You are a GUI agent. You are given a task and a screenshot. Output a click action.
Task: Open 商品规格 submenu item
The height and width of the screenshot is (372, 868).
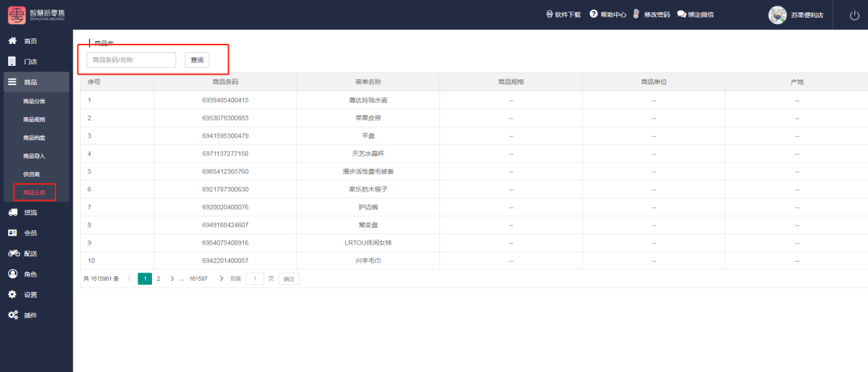pos(34,120)
